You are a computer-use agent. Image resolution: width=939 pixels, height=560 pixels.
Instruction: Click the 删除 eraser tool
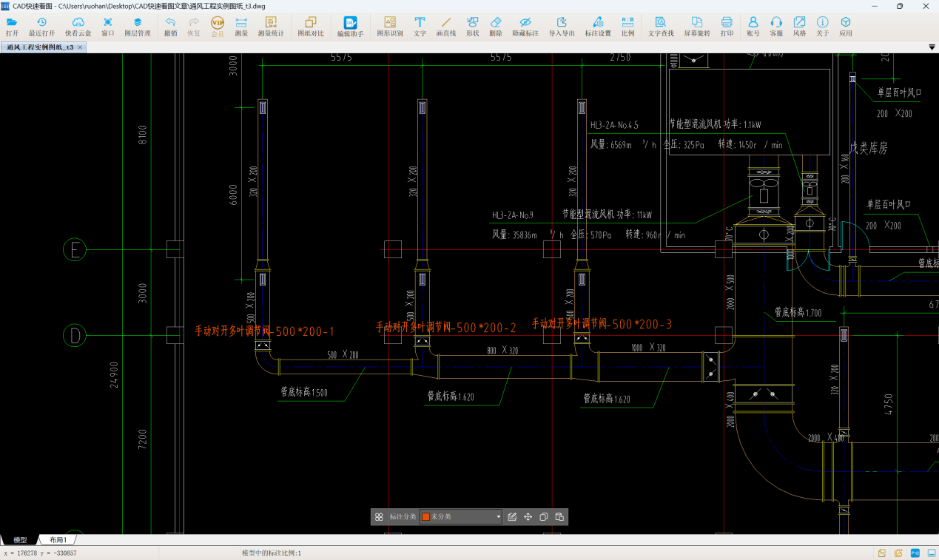[x=496, y=27]
